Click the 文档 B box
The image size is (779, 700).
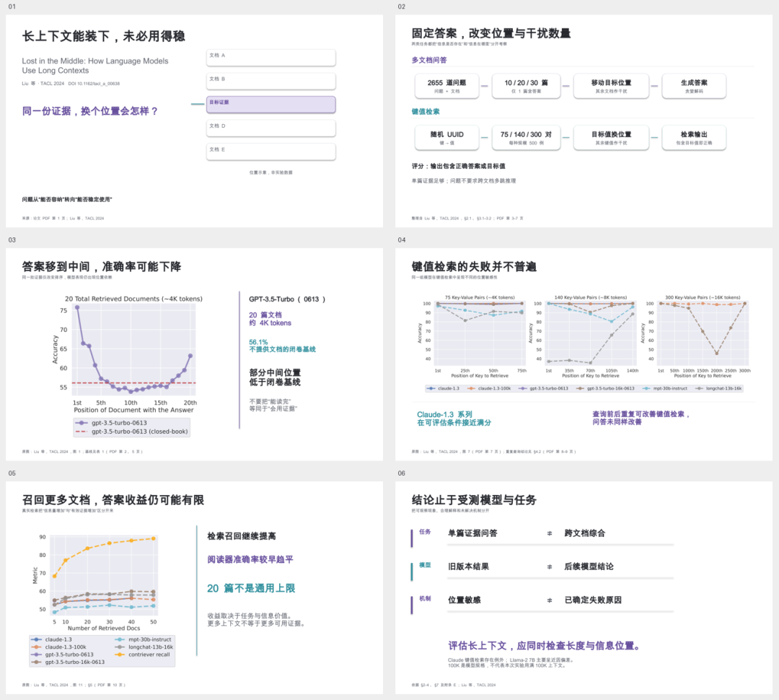pyautogui.click(x=271, y=81)
